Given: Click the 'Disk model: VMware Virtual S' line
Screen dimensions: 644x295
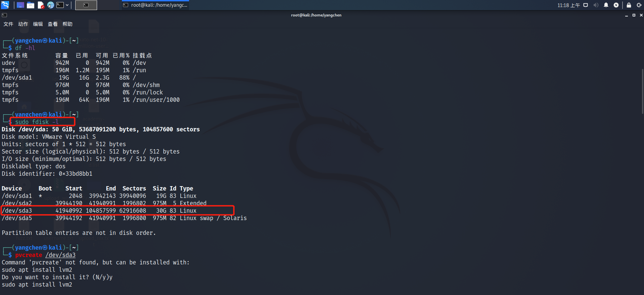Looking at the screenshot, I should pos(49,137).
